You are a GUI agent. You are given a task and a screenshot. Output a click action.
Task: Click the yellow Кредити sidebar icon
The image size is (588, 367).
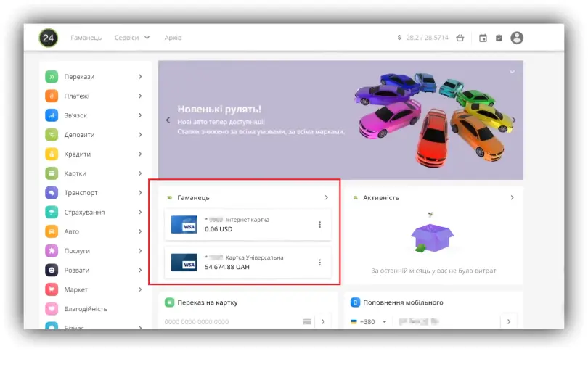tap(52, 154)
